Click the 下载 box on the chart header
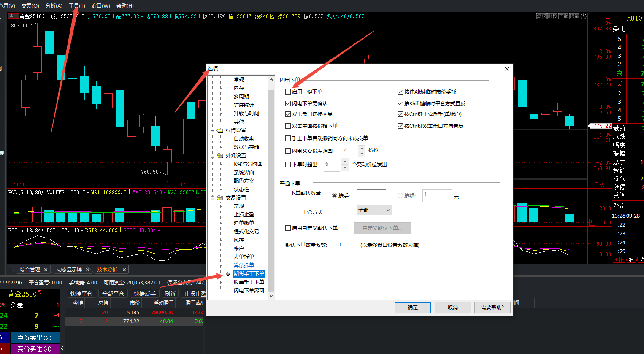Viewport: 644px width, 354px height. [x=563, y=16]
